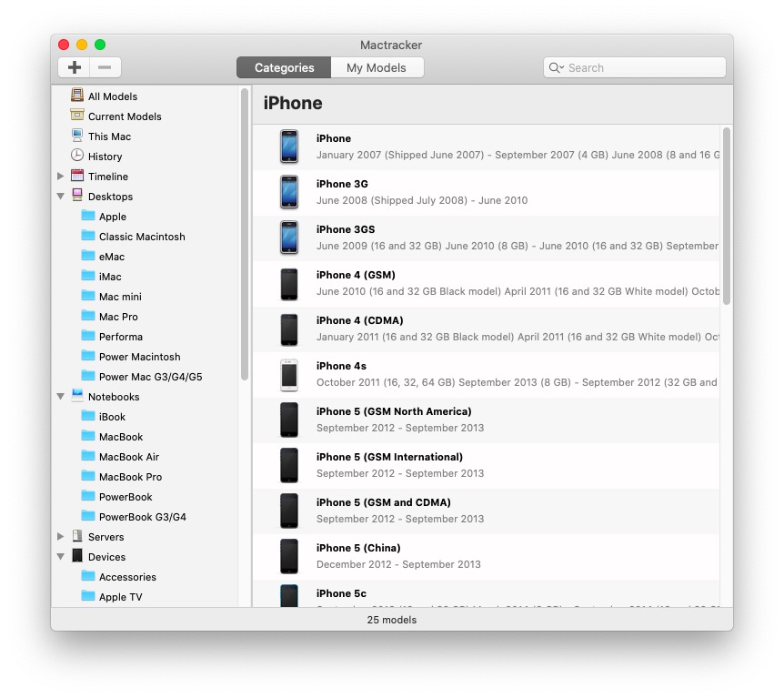
Task: Click the Current Models box icon
Action: (x=77, y=115)
